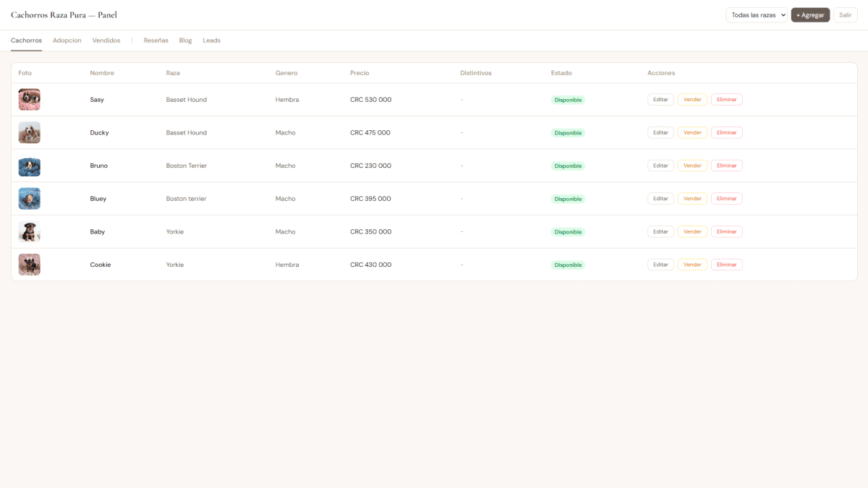This screenshot has height=488, width=868.
Task: Mark Sasy as sold with Vender
Action: [x=692, y=100]
